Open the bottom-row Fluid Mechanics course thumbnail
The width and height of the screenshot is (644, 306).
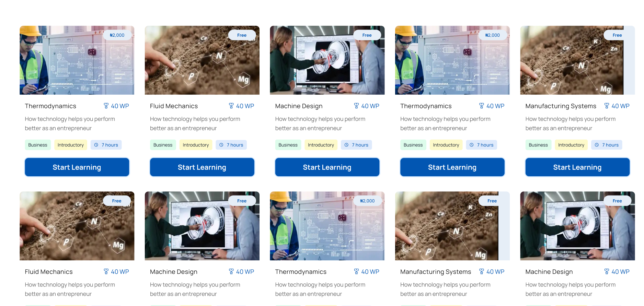point(77,226)
